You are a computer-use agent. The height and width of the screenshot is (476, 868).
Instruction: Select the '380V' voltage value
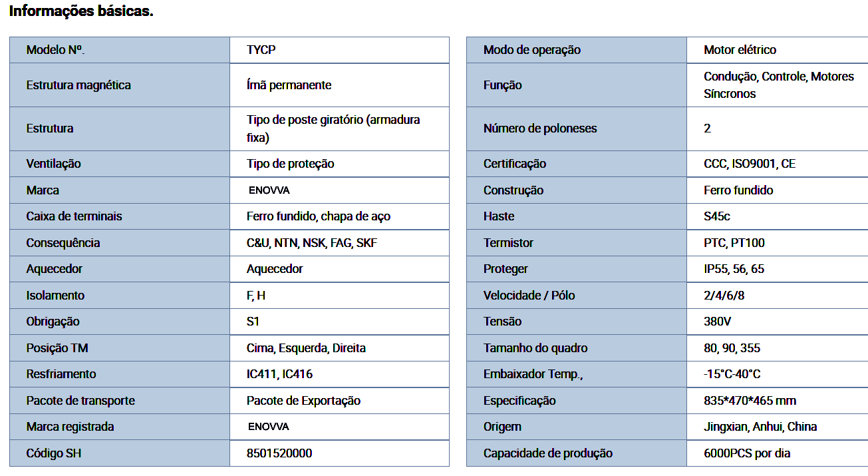point(718,322)
